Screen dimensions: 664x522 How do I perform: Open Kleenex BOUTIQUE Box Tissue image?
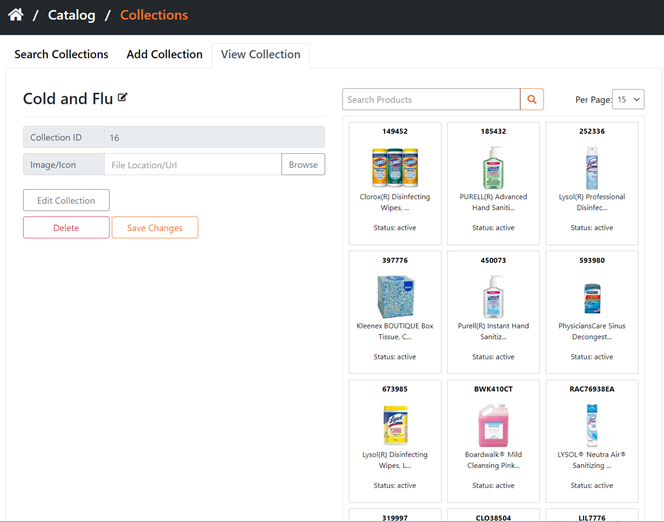click(x=395, y=296)
